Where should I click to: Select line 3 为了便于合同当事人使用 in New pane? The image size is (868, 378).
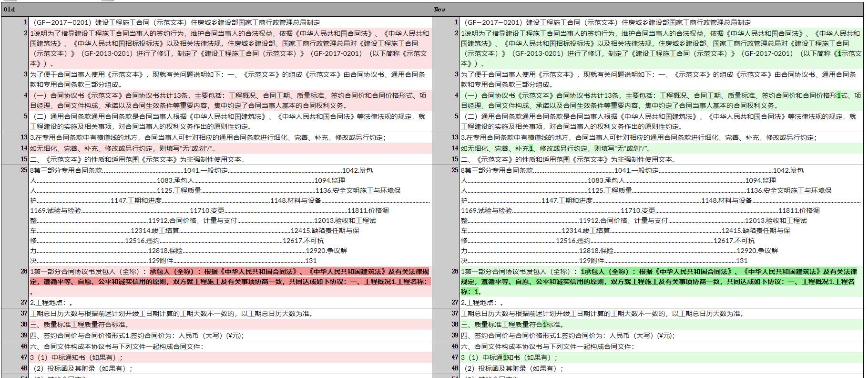click(x=662, y=79)
